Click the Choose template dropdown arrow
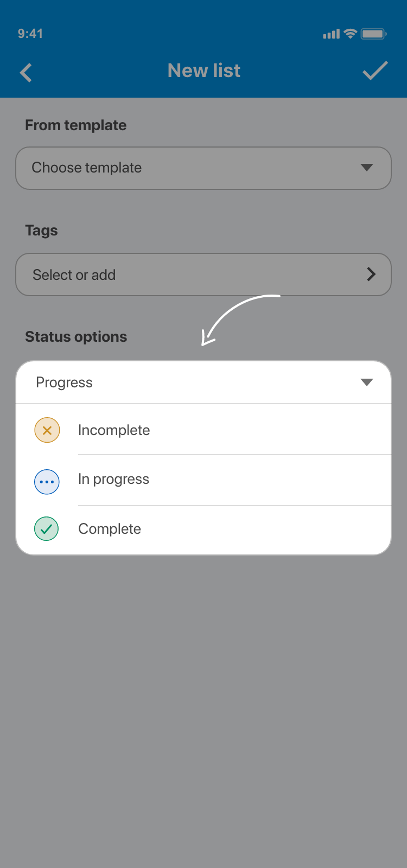Screen dimensions: 407x868 pos(367,168)
